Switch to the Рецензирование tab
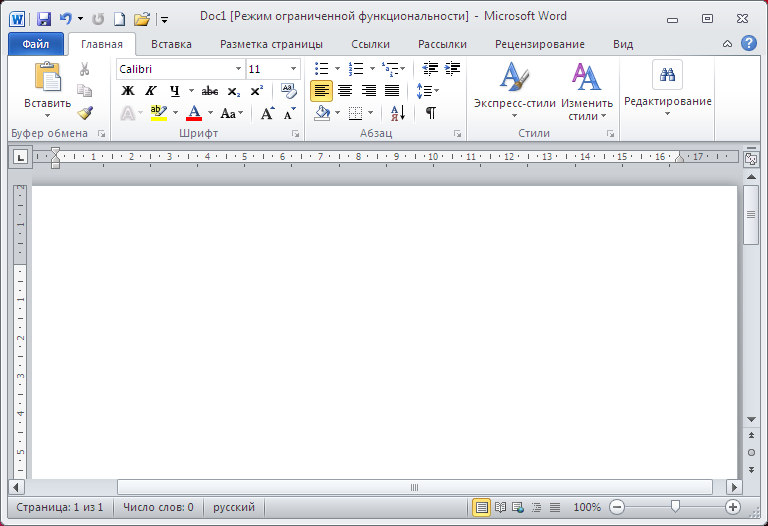This screenshot has height=526, width=768. tap(540, 44)
